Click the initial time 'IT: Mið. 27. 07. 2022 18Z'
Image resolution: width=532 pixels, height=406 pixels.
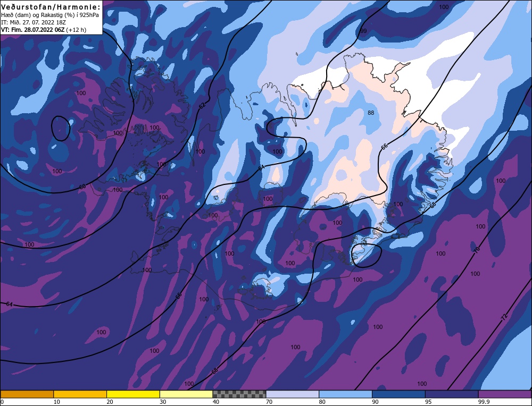33,22
